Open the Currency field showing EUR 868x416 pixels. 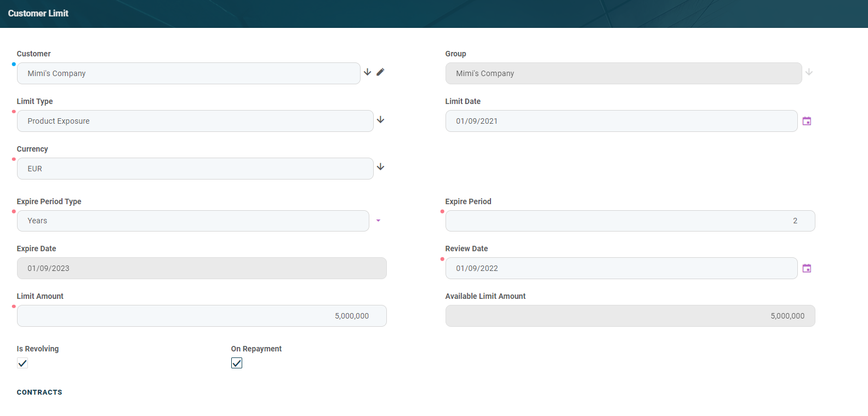tap(195, 169)
